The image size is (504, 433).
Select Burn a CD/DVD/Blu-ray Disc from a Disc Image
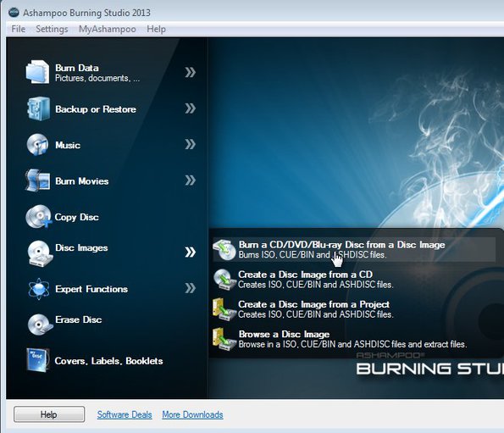pyautogui.click(x=353, y=250)
